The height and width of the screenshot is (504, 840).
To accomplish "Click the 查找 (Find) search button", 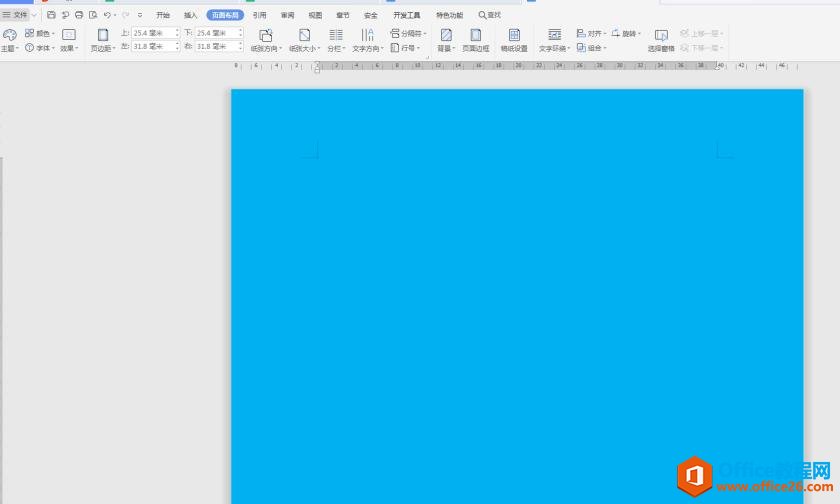I will (x=490, y=15).
